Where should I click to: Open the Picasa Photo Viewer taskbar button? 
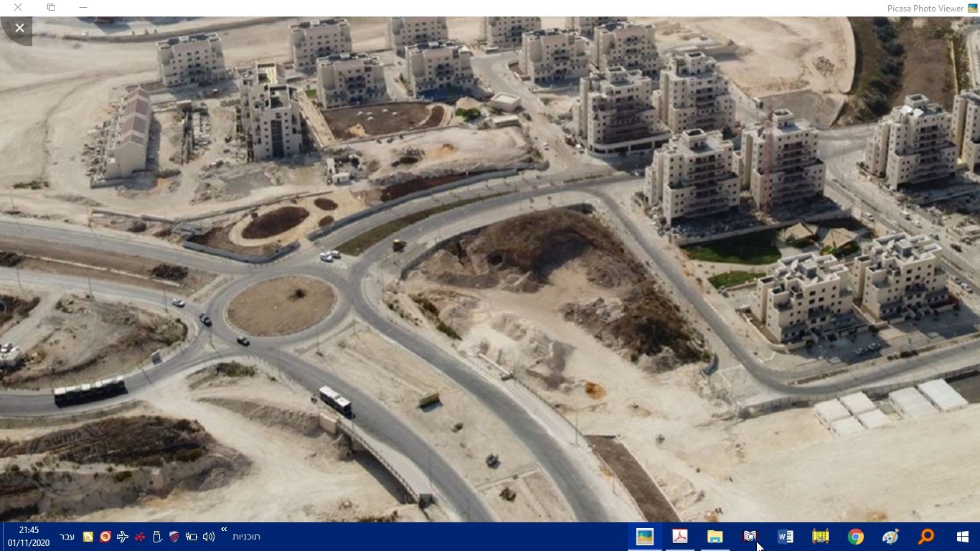tap(645, 537)
